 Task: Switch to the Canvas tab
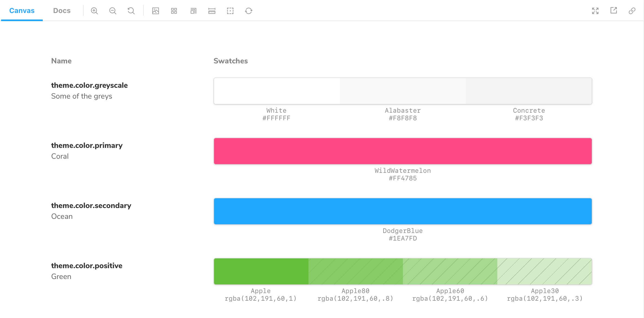22,11
